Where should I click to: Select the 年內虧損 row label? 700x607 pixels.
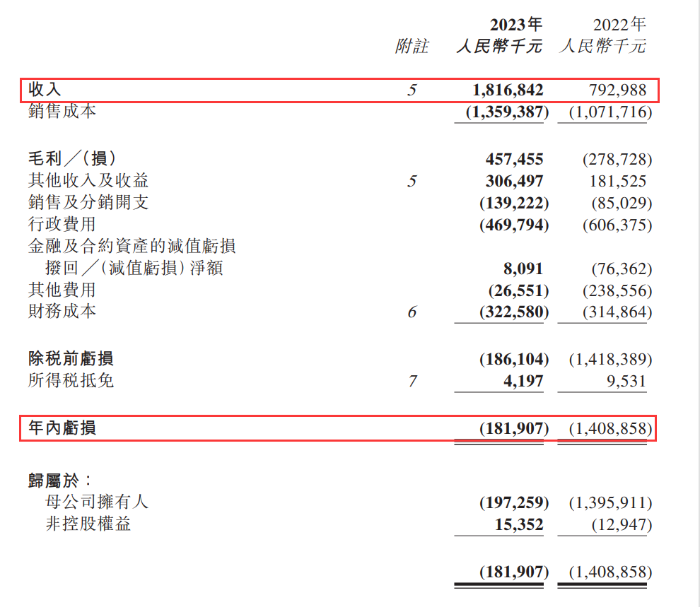(62, 428)
